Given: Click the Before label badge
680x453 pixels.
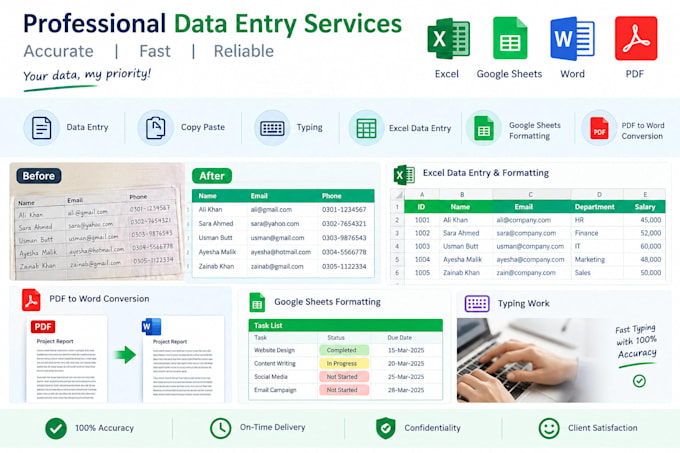Looking at the screenshot, I should coord(39,176).
